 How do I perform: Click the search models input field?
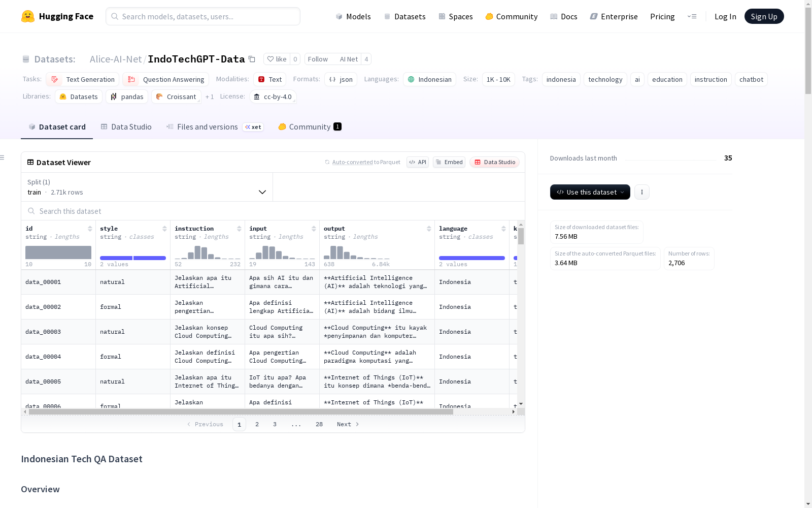click(203, 16)
